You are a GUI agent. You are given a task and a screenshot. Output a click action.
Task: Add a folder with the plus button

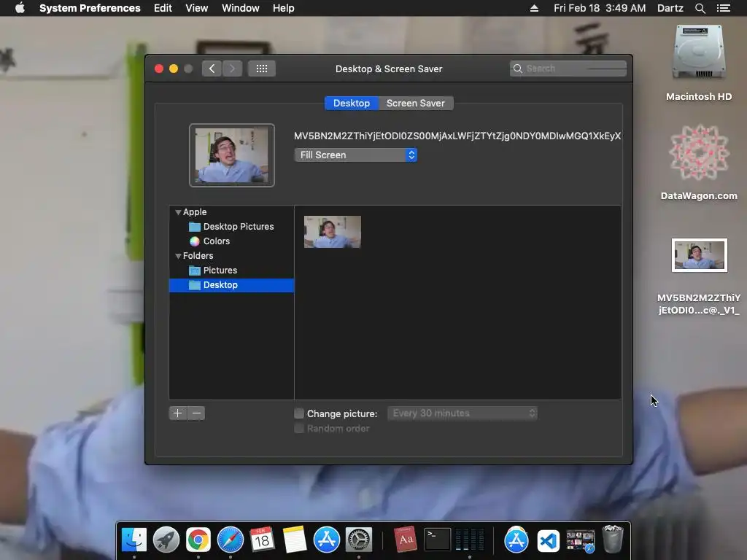(x=178, y=413)
